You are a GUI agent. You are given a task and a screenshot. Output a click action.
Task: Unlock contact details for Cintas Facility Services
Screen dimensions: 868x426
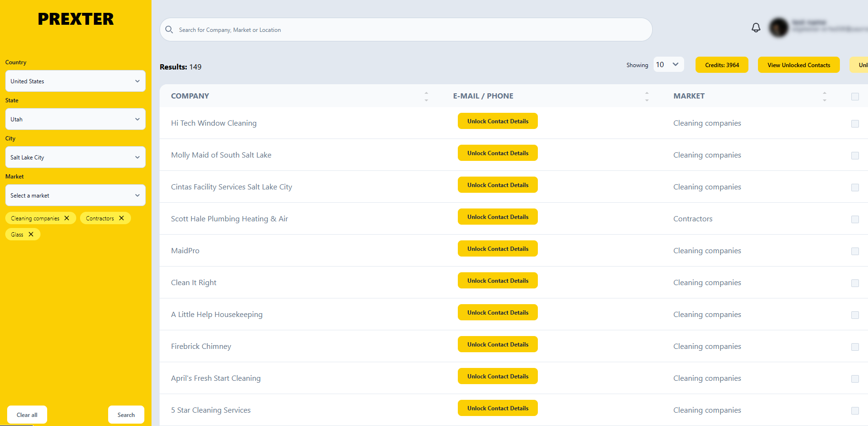[x=498, y=185]
